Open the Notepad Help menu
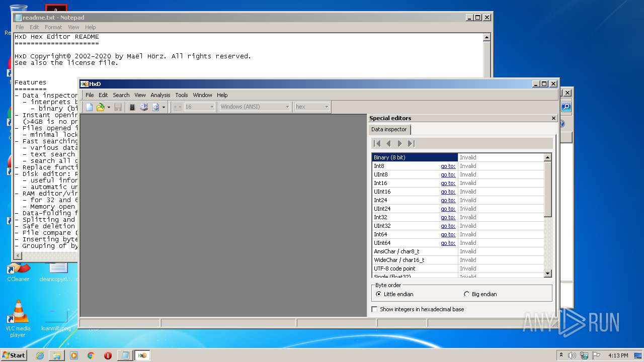The image size is (644, 362). pos(90,27)
